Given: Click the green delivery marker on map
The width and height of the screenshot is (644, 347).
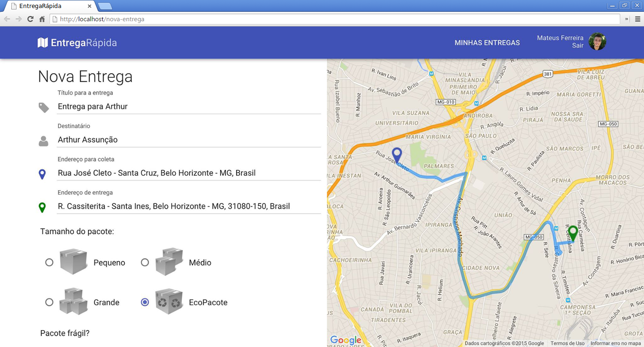Looking at the screenshot, I should click(573, 234).
